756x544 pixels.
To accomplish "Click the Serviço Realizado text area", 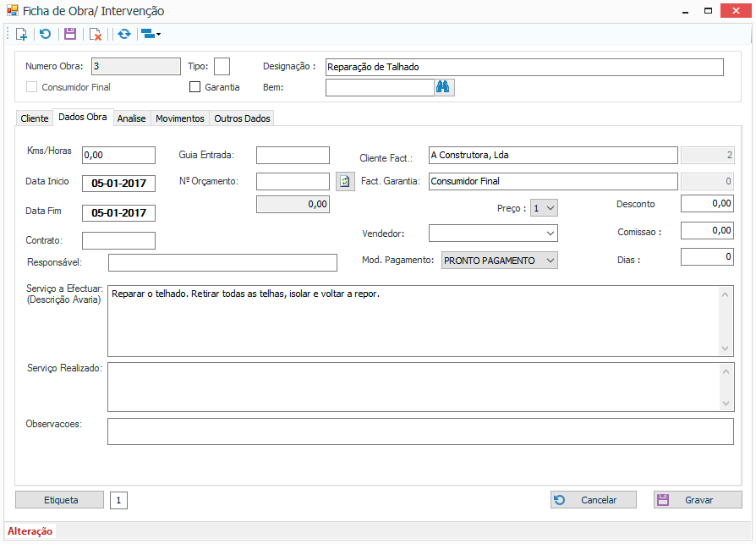I will click(x=420, y=387).
